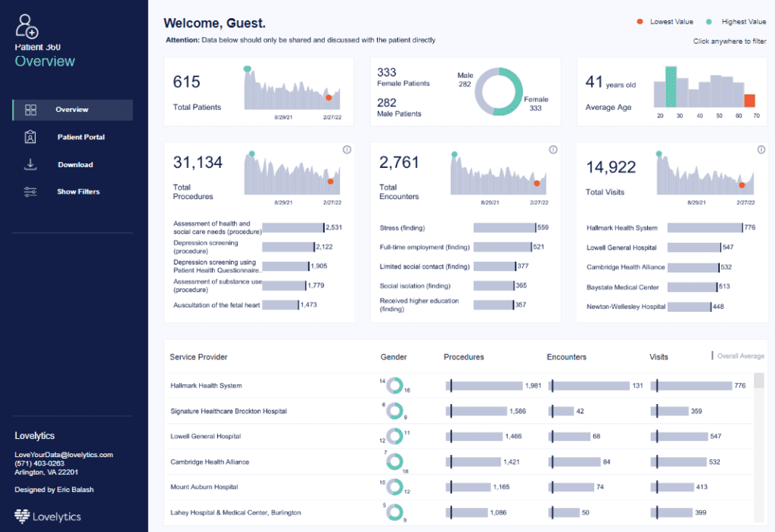Click the orange lowest-value age histogram bar
Image resolution: width=775 pixels, height=532 pixels.
(749, 101)
